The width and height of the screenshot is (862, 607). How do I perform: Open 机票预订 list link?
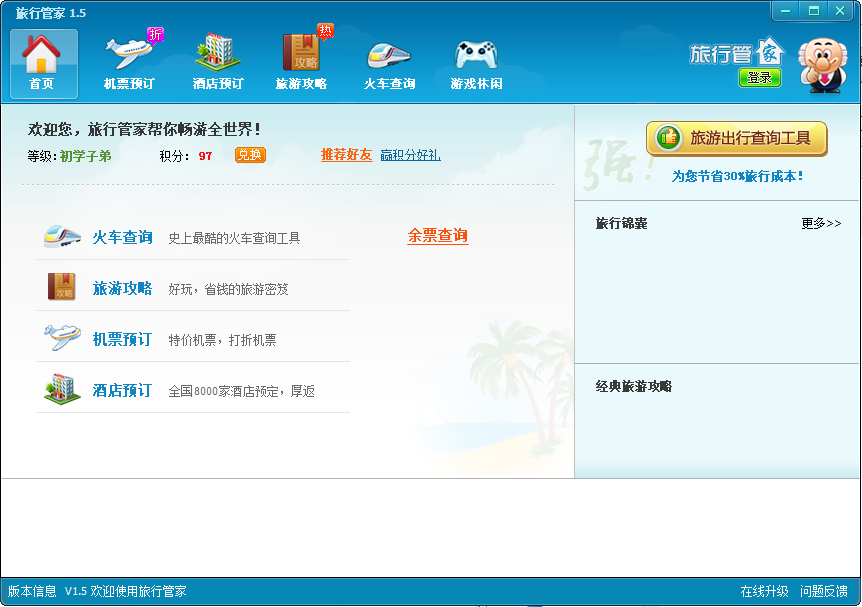pos(122,339)
